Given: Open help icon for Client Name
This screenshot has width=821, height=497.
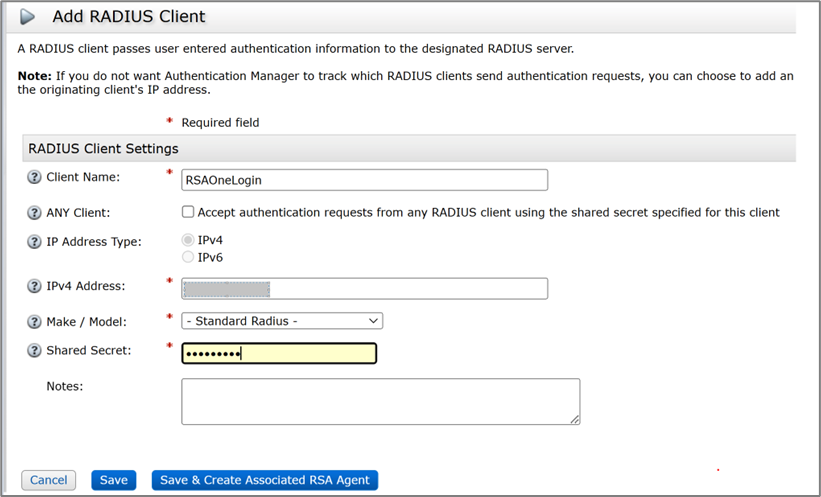Looking at the screenshot, I should click(34, 178).
